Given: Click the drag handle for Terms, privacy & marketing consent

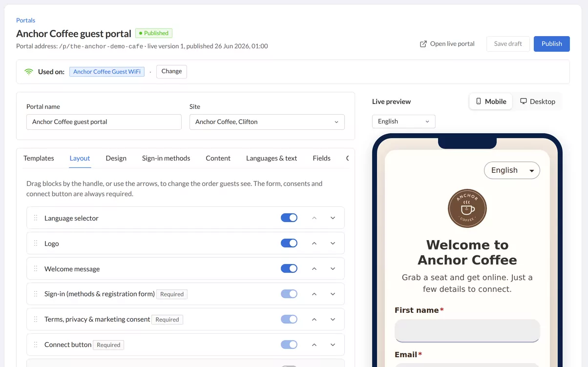Looking at the screenshot, I should tap(36, 319).
